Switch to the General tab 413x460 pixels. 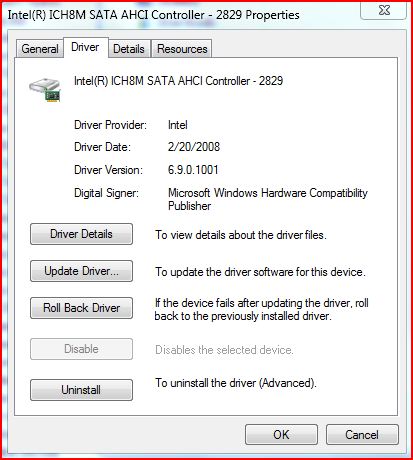point(40,49)
